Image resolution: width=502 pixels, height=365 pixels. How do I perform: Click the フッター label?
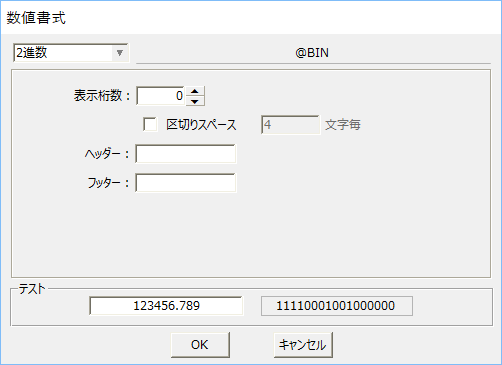(108, 183)
